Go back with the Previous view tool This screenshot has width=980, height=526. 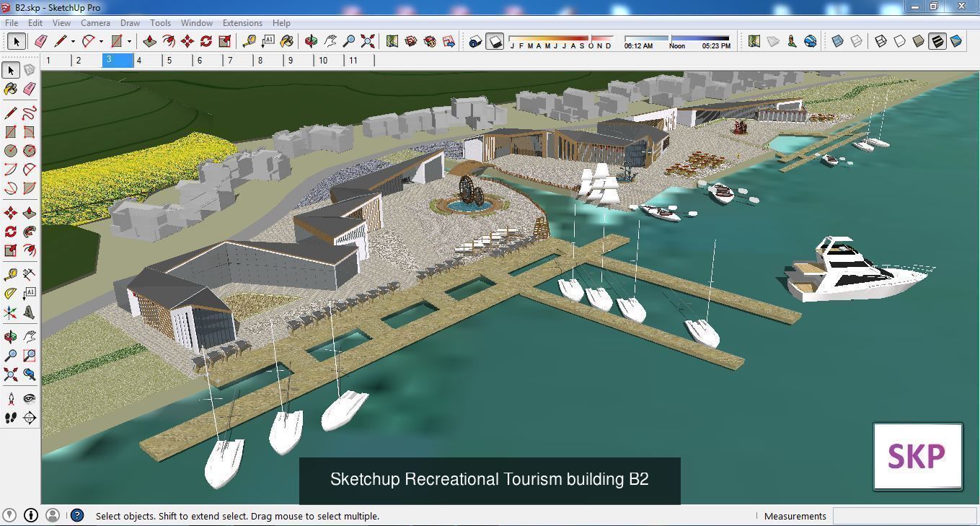point(29,374)
